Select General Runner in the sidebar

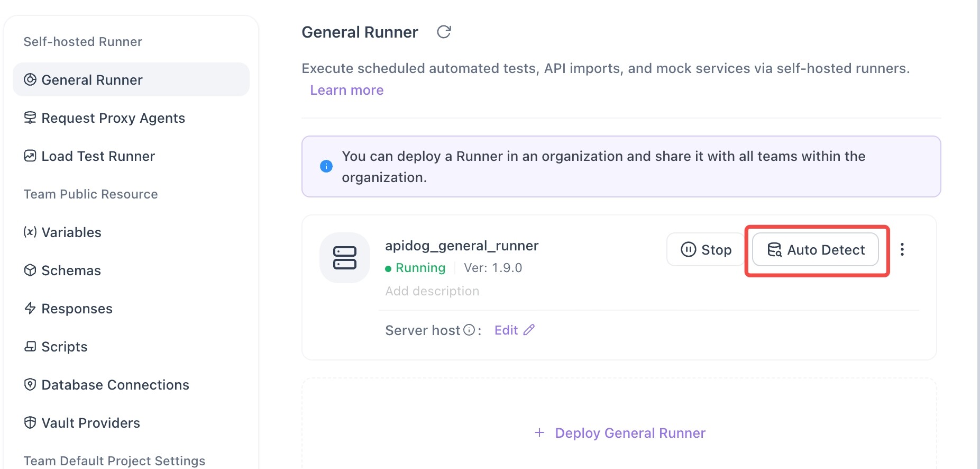click(92, 80)
